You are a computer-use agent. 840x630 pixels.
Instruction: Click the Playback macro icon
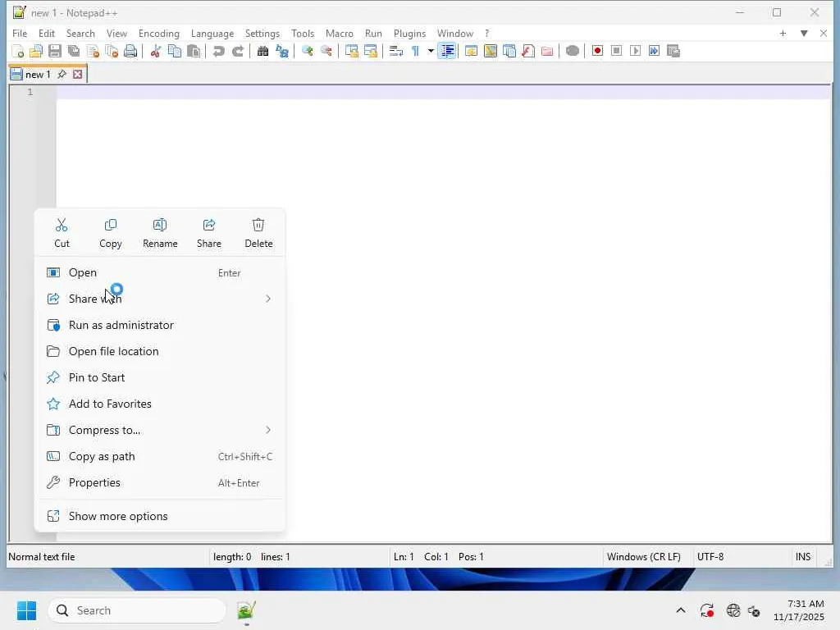(636, 52)
